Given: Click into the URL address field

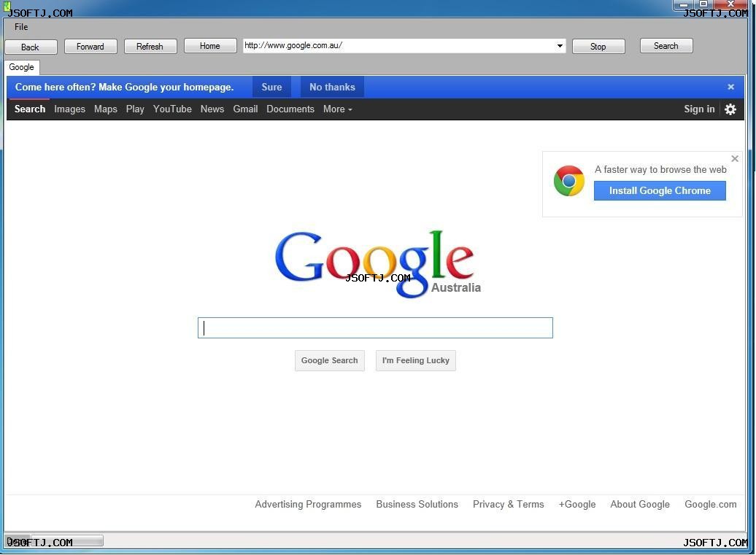Looking at the screenshot, I should pos(398,46).
